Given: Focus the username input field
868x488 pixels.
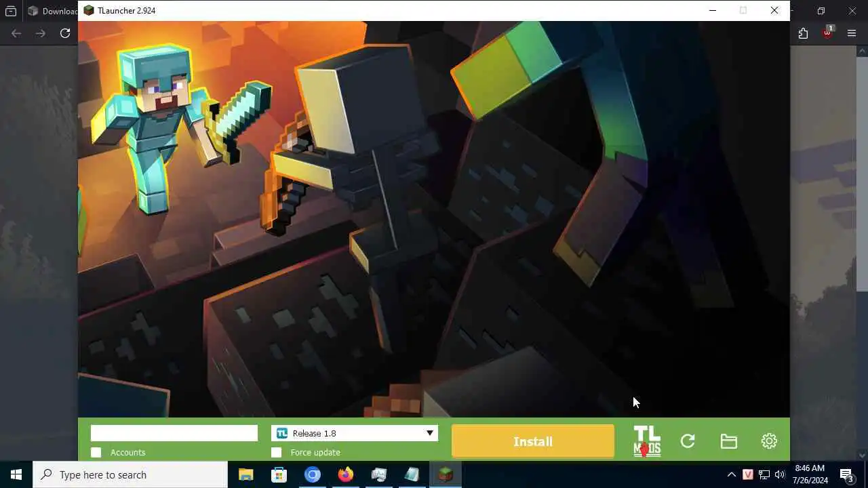Looking at the screenshot, I should [174, 433].
